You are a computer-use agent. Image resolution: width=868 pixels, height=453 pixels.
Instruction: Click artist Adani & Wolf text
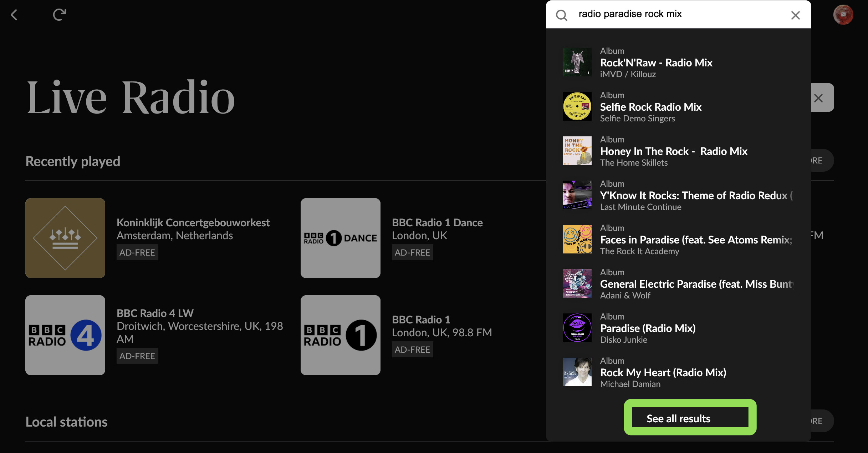625,296
